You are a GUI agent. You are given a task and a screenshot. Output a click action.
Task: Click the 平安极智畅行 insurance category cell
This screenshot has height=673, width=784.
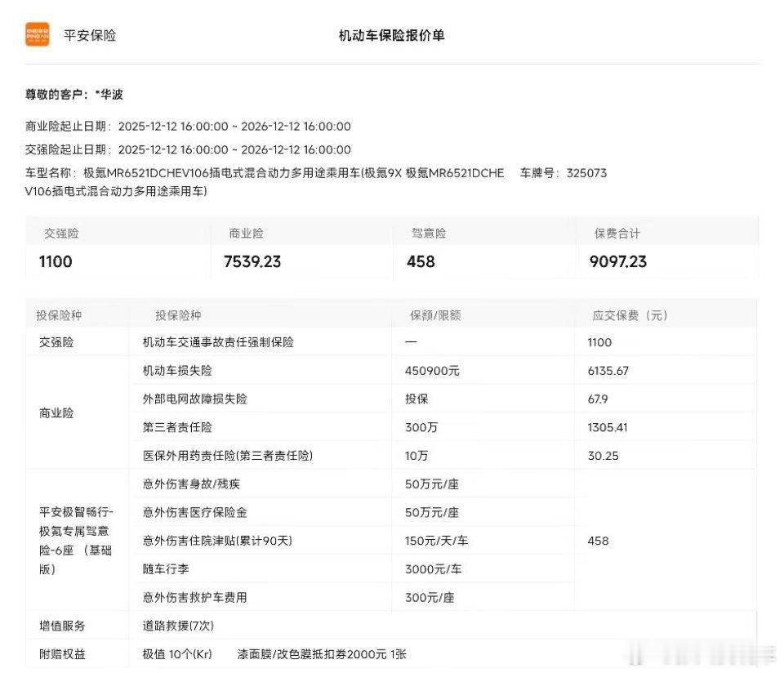click(76, 541)
